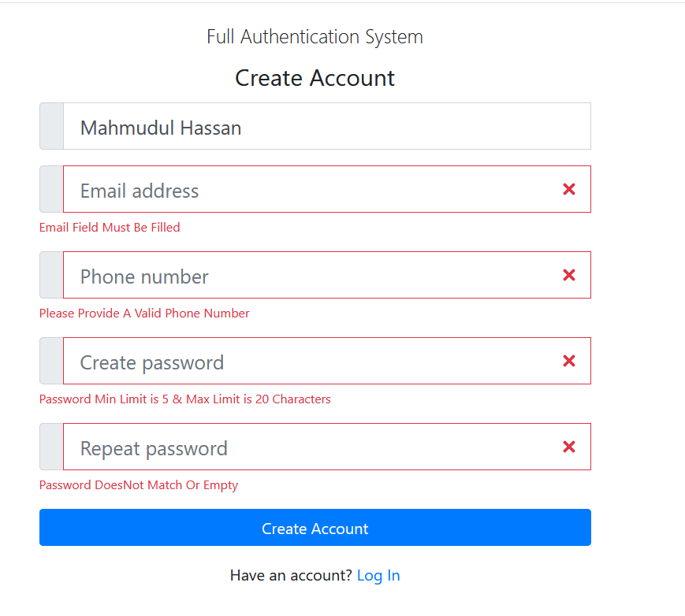The image size is (685, 616).
Task: Click the Full Authentication System title
Action: [x=315, y=36]
